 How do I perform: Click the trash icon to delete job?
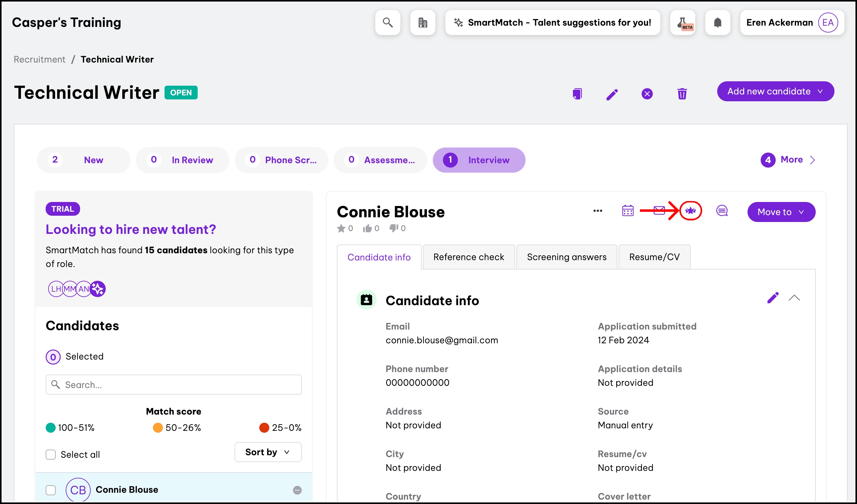[682, 94]
